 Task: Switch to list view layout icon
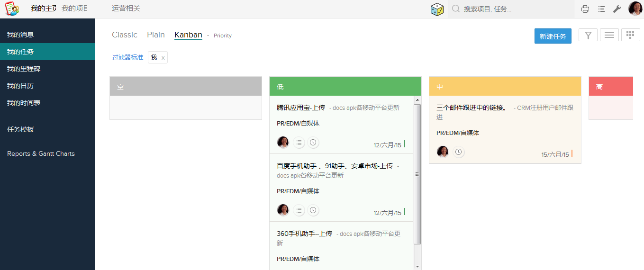[x=609, y=35]
